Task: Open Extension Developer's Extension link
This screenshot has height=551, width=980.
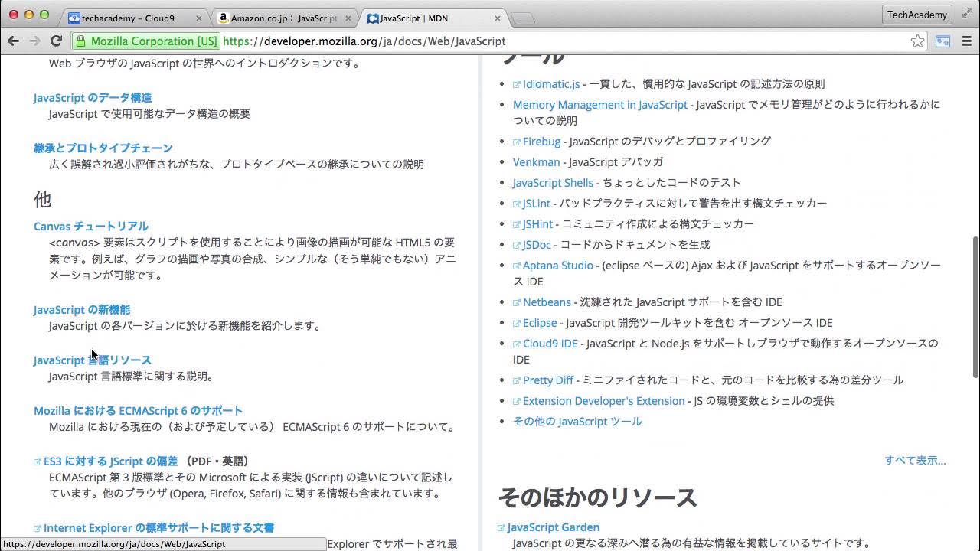Action: click(x=603, y=400)
